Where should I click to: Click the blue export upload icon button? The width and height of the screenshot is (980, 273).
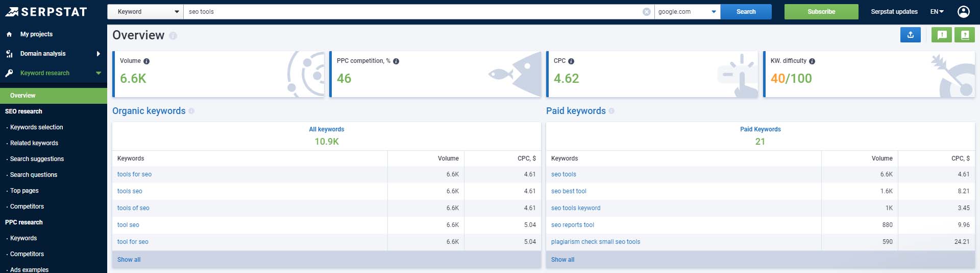tap(911, 35)
